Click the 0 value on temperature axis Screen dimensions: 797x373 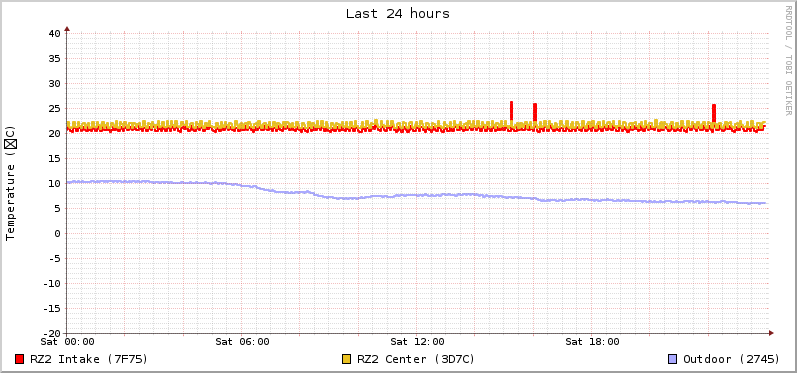[x=57, y=234]
